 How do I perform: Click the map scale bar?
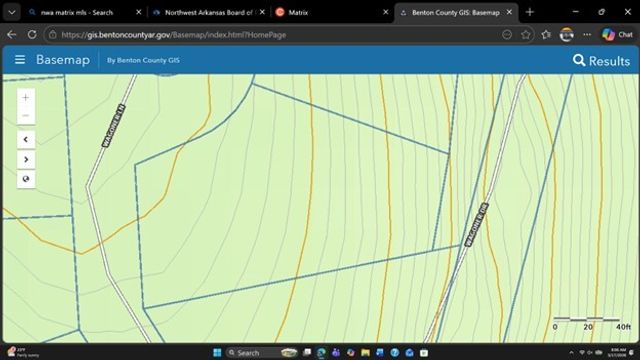(x=591, y=323)
